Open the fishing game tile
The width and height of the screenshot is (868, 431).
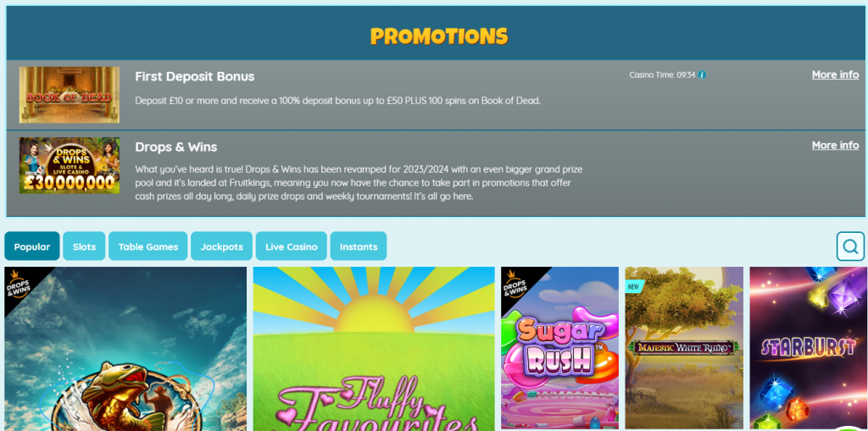point(125,349)
